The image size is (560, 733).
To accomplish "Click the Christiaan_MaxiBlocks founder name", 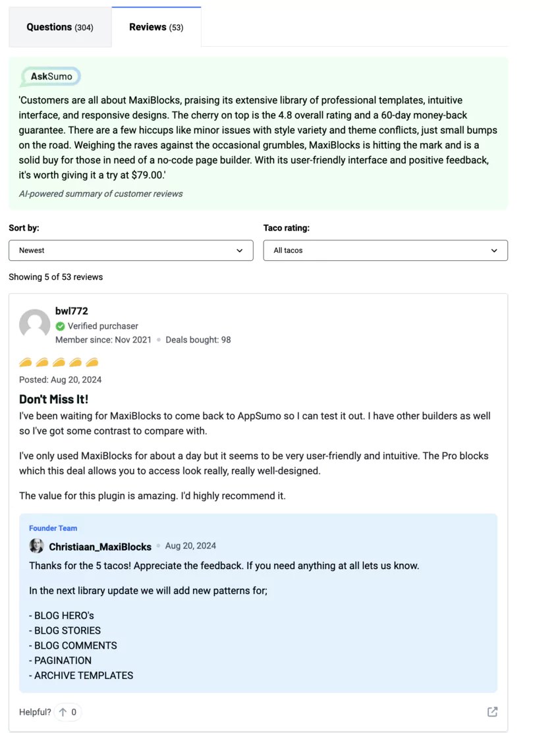I will (x=100, y=546).
